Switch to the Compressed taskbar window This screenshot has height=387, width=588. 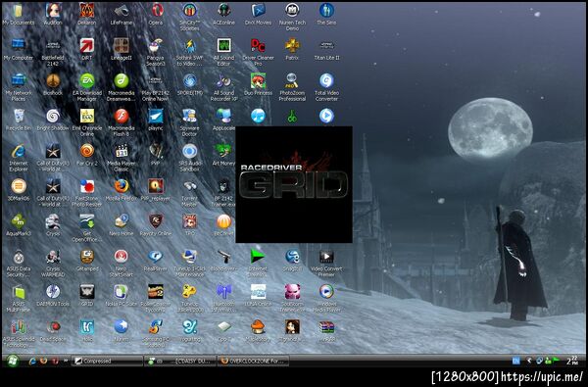click(107, 361)
